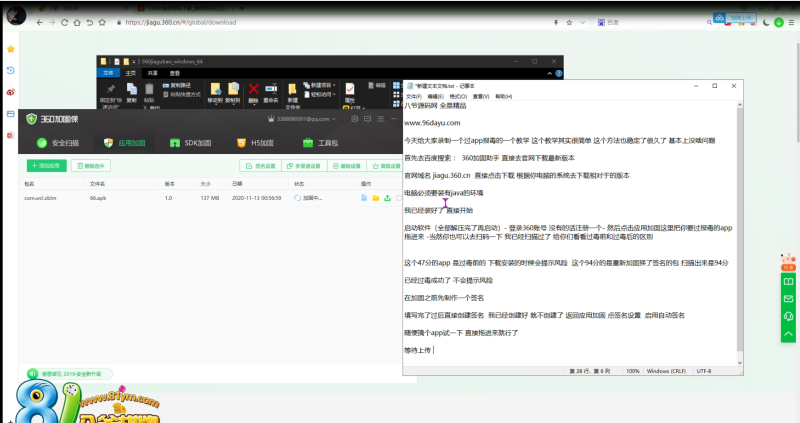Click the 删除选中 button
Screen dimensions: 800x423
[91, 166]
